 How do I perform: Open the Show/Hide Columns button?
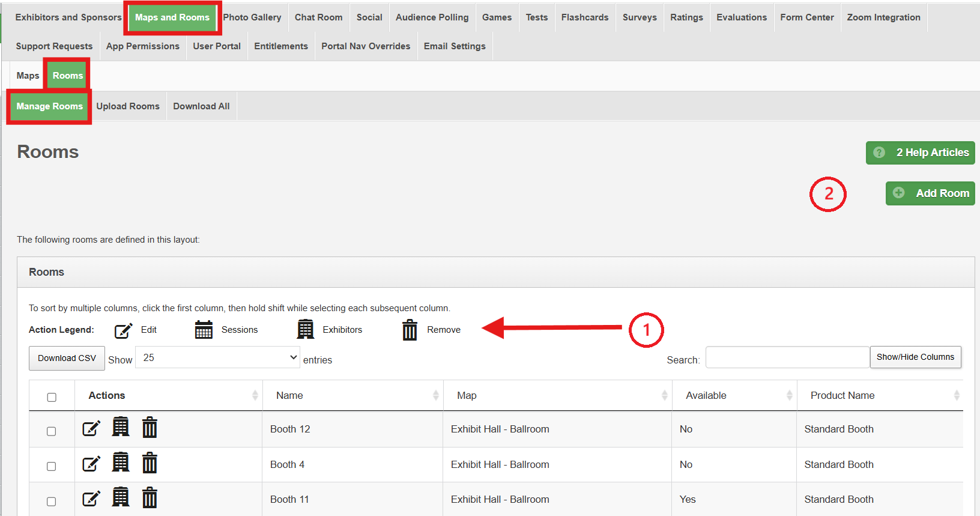(x=915, y=357)
